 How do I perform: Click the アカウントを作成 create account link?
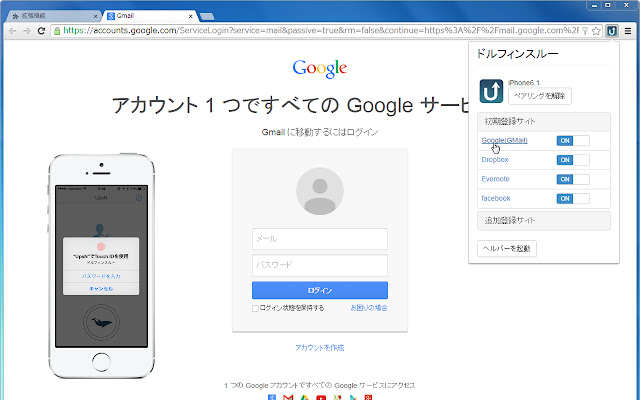(320, 348)
